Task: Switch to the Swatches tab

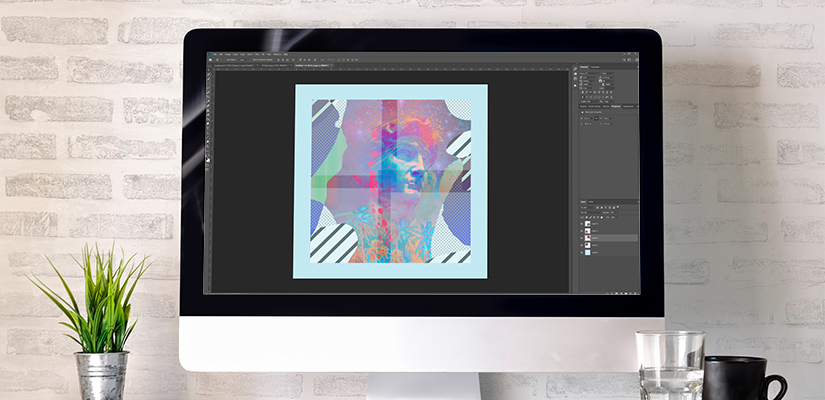Action: tap(583, 106)
